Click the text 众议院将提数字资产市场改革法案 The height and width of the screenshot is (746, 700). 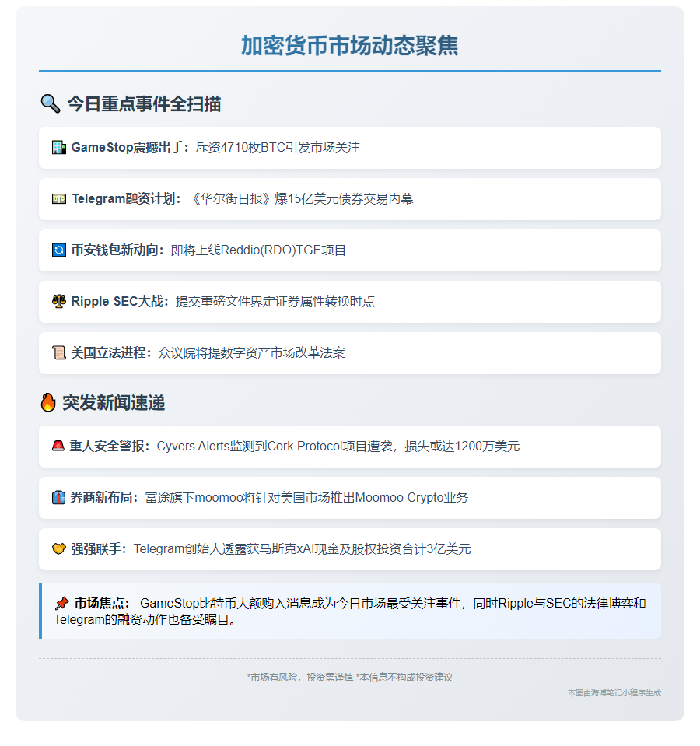pos(251,353)
